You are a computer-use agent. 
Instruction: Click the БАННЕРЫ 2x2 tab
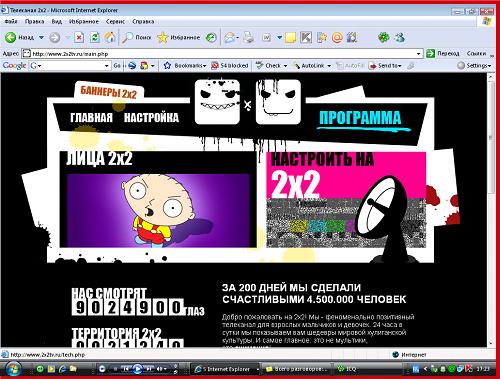(x=109, y=91)
